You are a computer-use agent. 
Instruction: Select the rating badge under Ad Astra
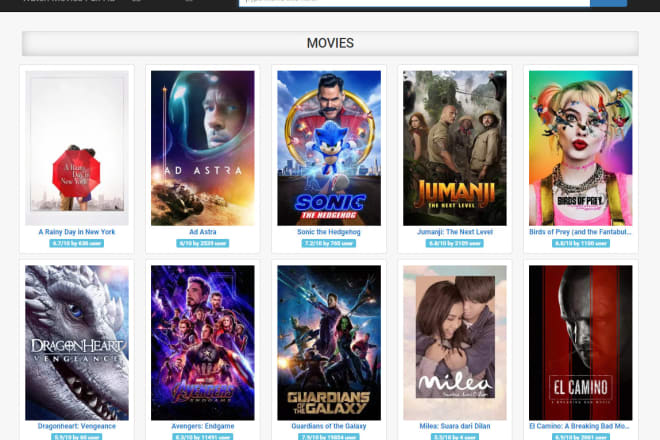(202, 243)
